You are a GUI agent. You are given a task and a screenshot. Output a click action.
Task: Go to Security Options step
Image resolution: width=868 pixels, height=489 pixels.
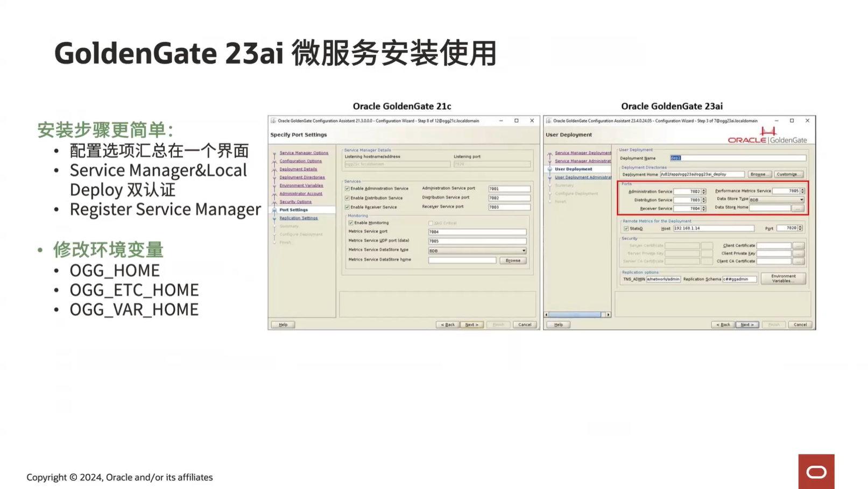point(295,202)
